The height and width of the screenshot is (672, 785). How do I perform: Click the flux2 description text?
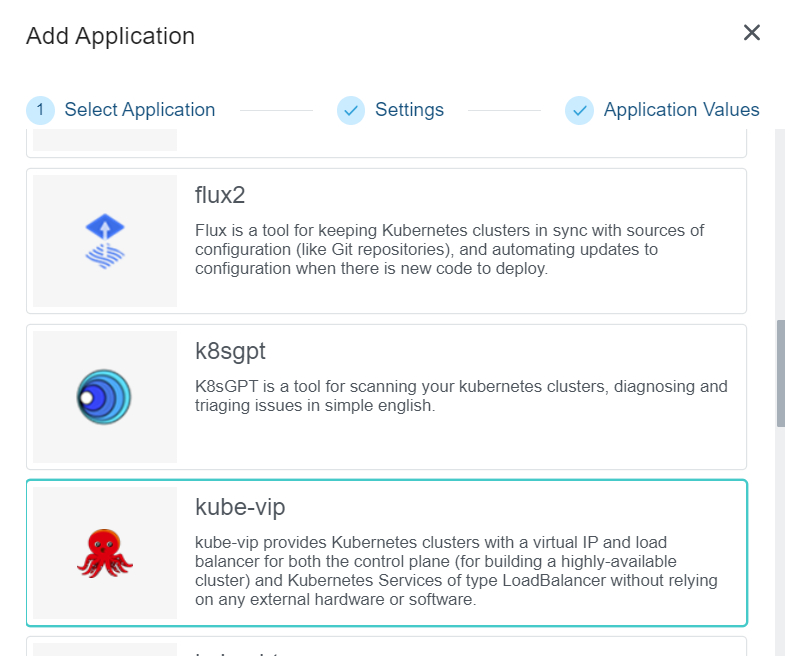(x=451, y=250)
